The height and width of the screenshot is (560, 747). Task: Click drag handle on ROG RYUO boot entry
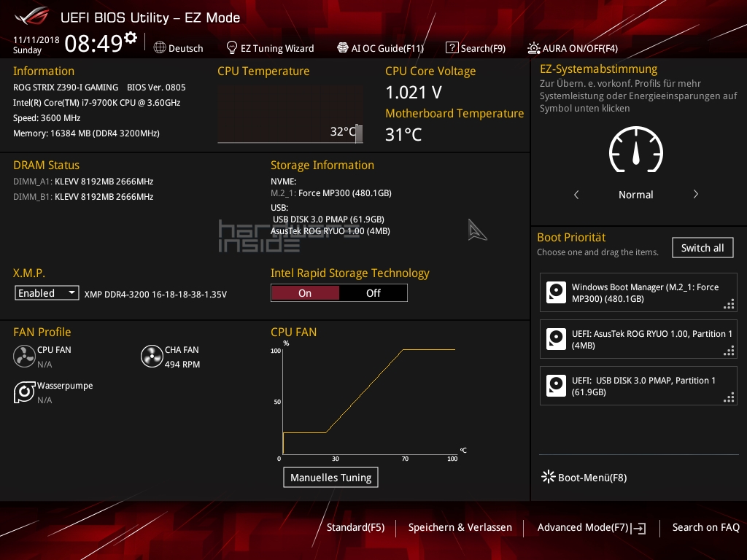[x=729, y=351]
